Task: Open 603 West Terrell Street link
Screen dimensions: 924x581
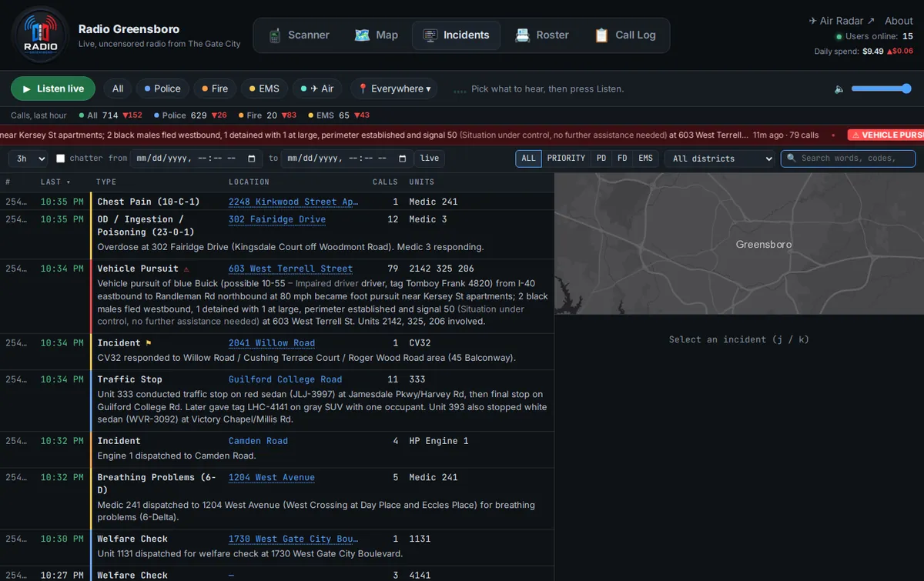Action: pyautogui.click(x=290, y=269)
